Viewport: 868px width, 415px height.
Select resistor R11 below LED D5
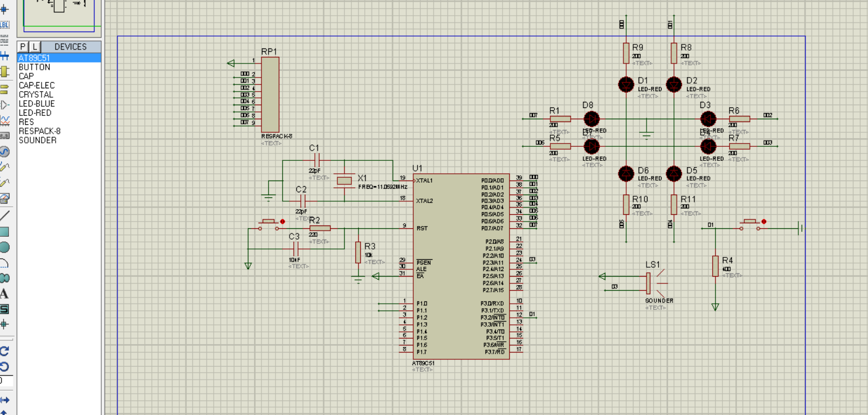tap(674, 205)
